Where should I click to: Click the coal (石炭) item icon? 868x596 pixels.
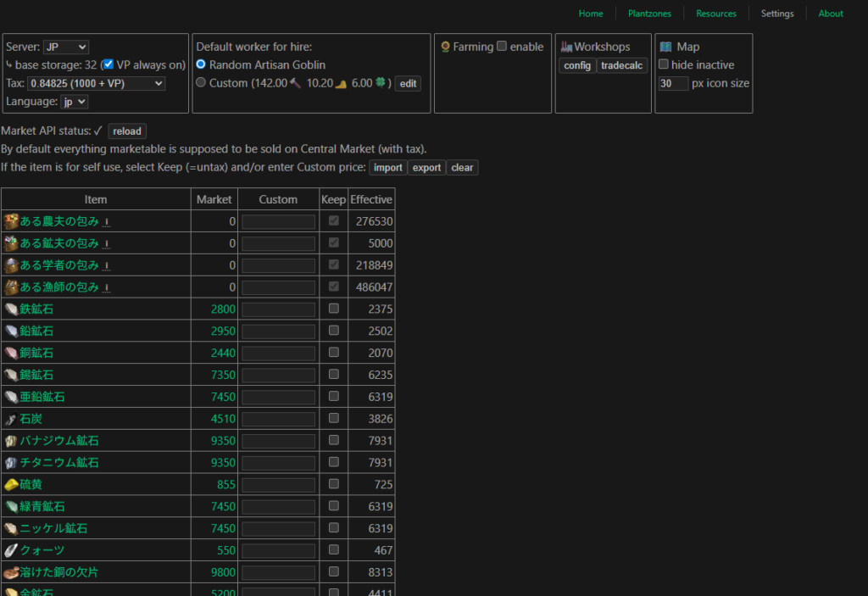coord(11,419)
